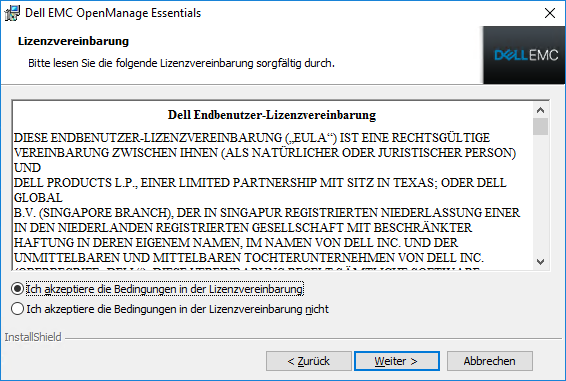Click the 'Ich akzeptiere die Bedingungen in der Lizenzvereinbarung' label
This screenshot has height=381, width=566.
[165, 289]
